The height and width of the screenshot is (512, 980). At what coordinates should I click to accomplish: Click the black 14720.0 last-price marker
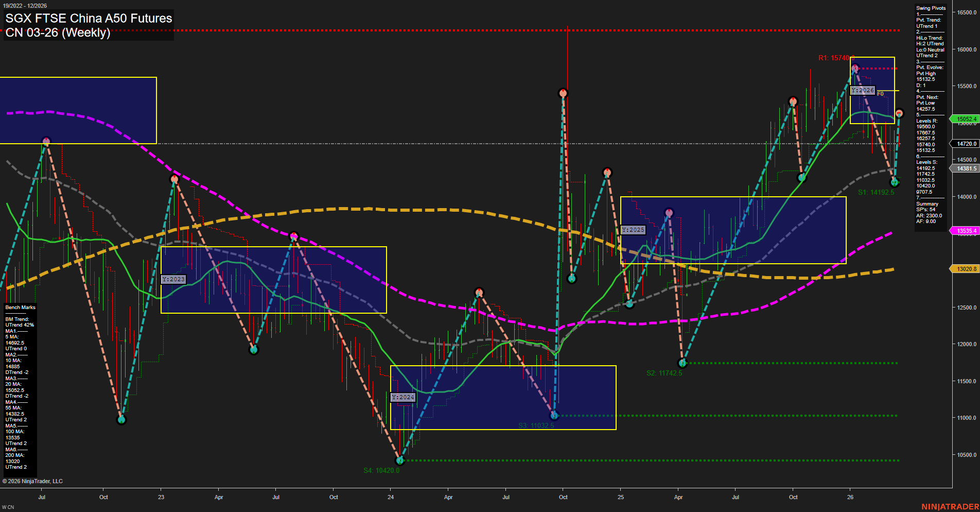(965, 143)
